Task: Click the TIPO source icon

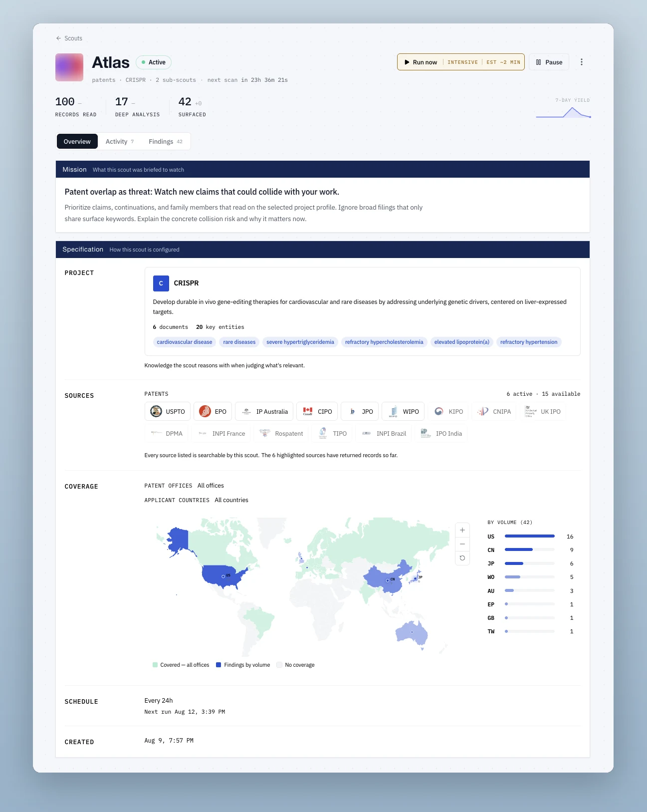Action: tap(323, 433)
